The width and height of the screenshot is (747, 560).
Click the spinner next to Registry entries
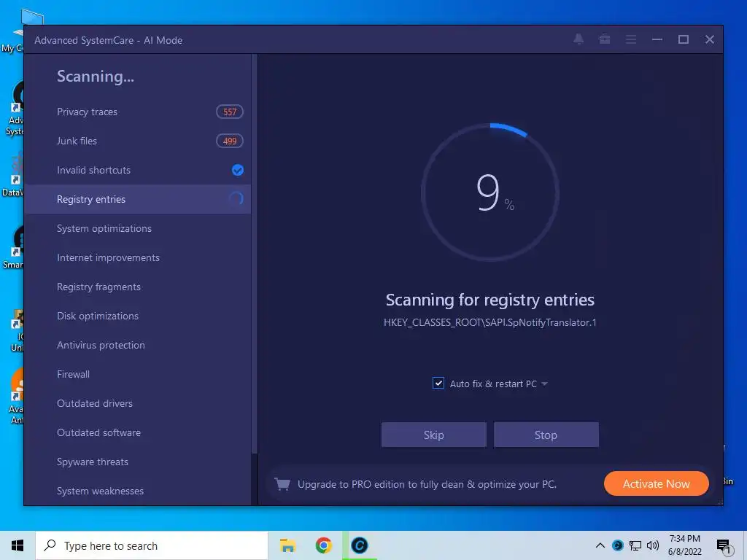coord(236,198)
